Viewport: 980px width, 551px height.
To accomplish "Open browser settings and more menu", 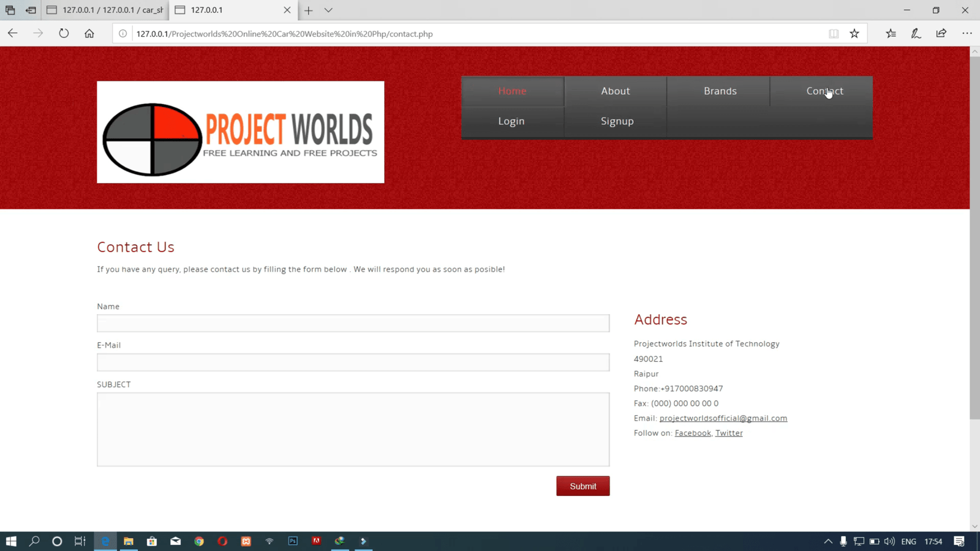I will (x=967, y=34).
